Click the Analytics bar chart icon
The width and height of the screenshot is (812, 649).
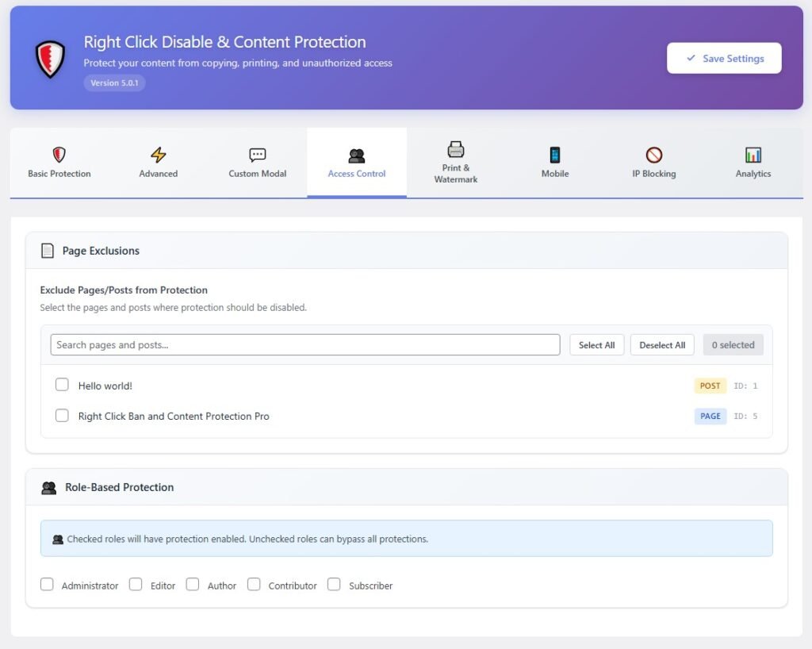tap(753, 155)
